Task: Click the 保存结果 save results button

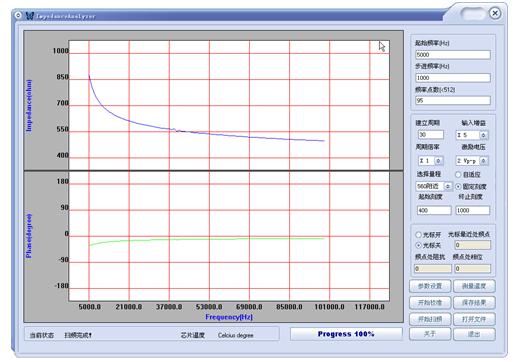Action: click(x=474, y=303)
